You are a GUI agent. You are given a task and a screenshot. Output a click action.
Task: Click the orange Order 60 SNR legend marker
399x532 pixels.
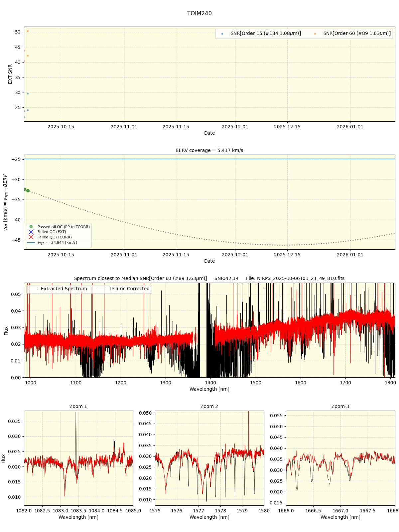coord(315,34)
